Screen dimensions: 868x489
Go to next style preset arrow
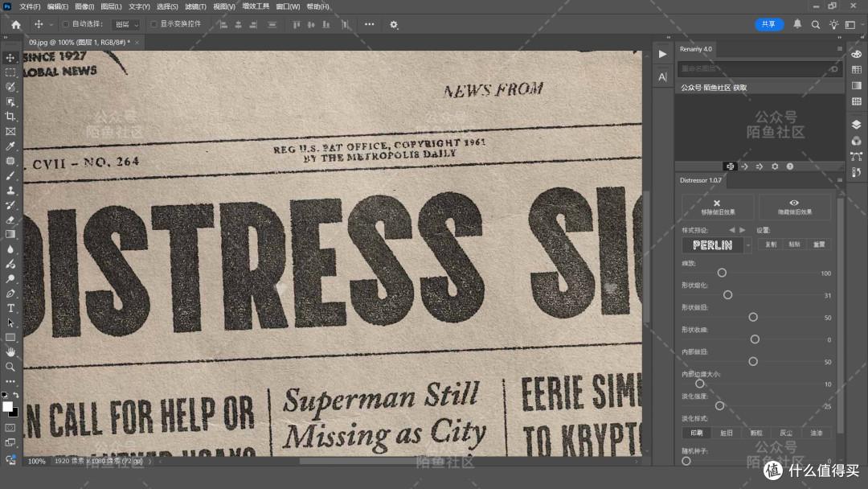(x=743, y=230)
